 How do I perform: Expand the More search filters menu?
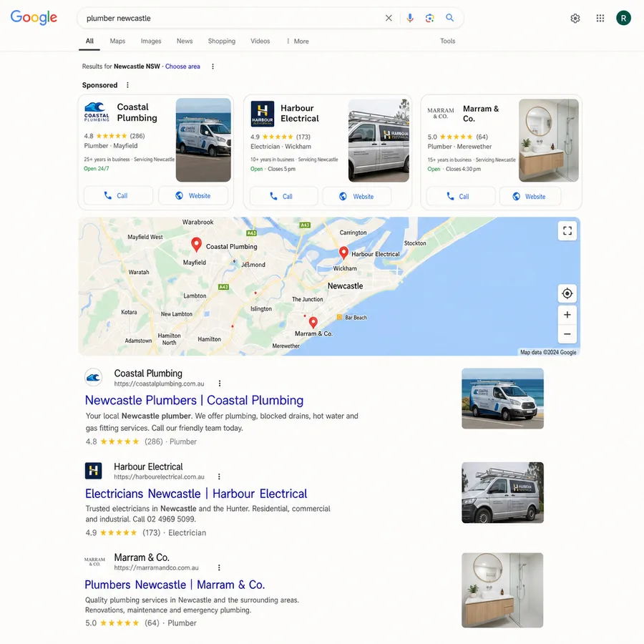coord(298,41)
